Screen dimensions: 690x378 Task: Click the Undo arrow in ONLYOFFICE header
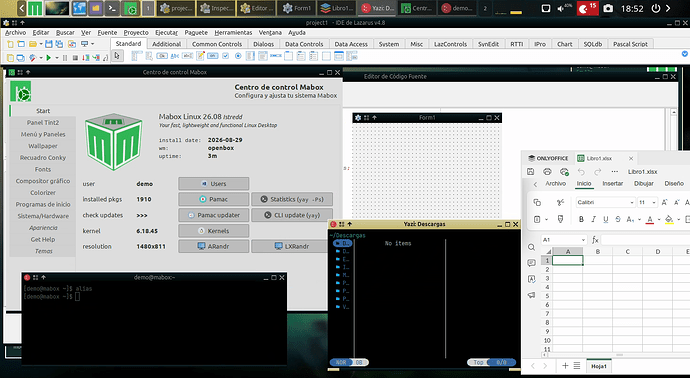point(581,172)
